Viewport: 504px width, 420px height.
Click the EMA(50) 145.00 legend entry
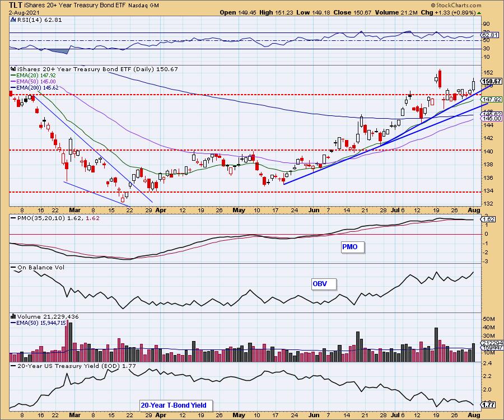[x=33, y=82]
